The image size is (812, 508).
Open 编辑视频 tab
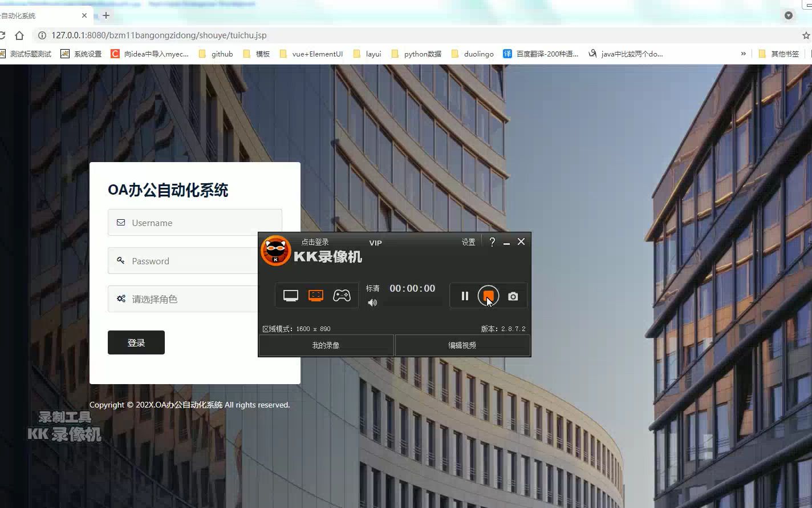[x=462, y=345]
